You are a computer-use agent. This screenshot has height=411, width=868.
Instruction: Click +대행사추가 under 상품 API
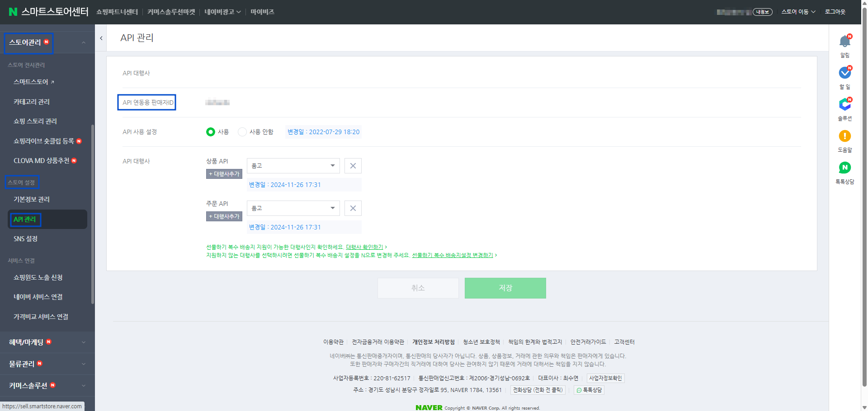point(224,174)
